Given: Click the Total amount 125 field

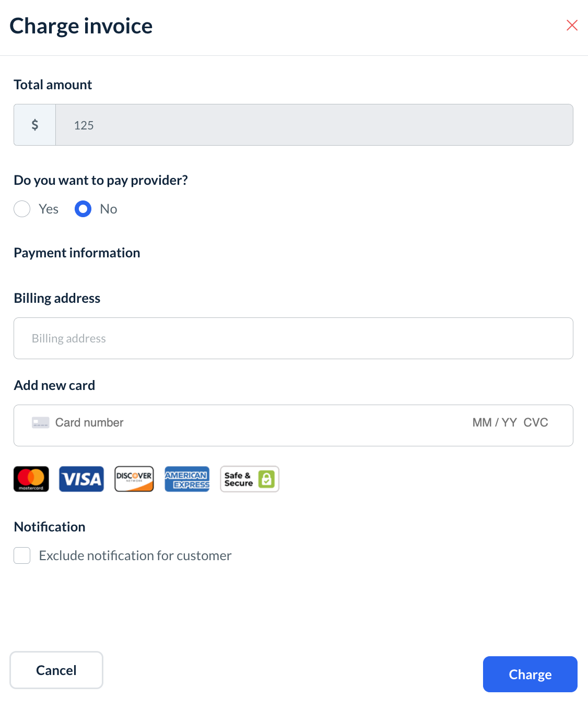Looking at the screenshot, I should click(313, 125).
